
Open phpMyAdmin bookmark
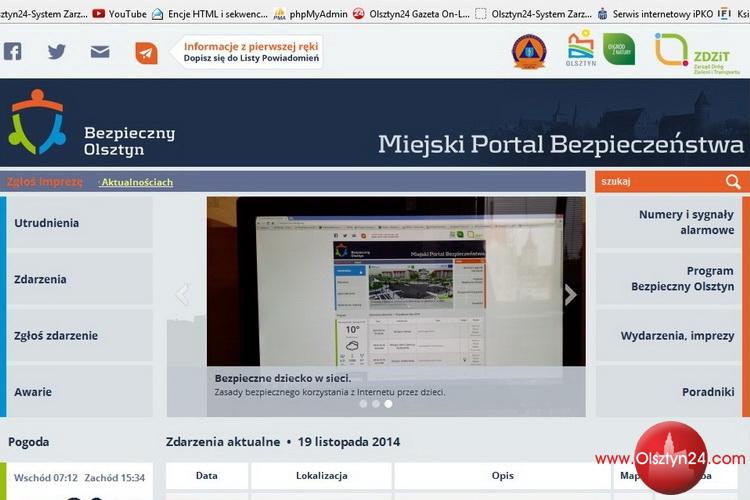(311, 14)
